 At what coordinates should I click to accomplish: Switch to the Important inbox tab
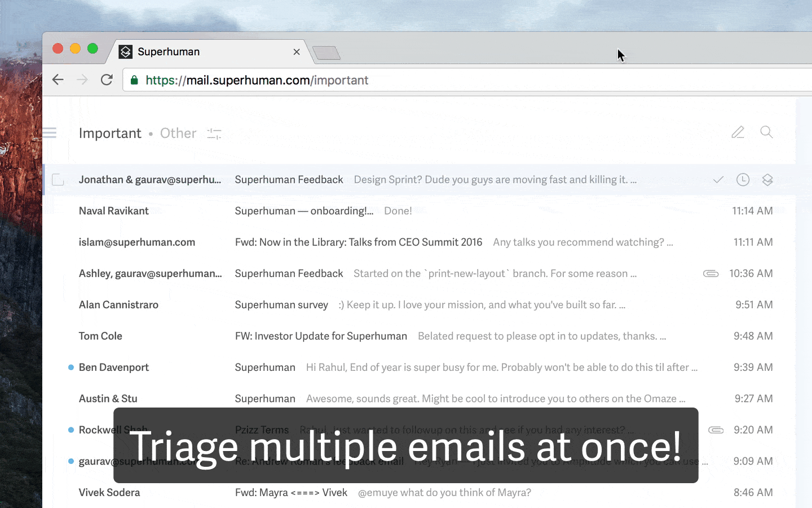point(110,133)
